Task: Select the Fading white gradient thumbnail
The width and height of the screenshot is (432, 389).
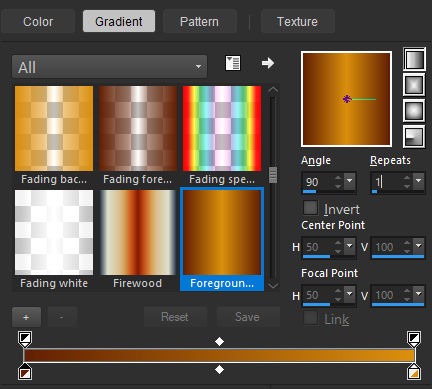Action: tap(54, 232)
